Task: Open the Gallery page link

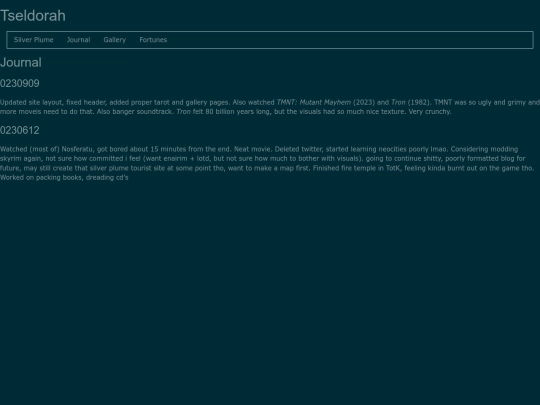Action: point(115,40)
